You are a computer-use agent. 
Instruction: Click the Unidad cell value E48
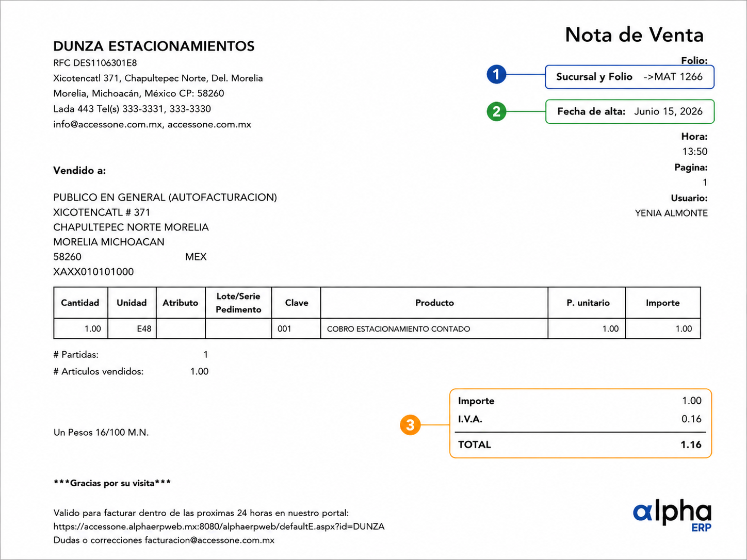click(144, 329)
